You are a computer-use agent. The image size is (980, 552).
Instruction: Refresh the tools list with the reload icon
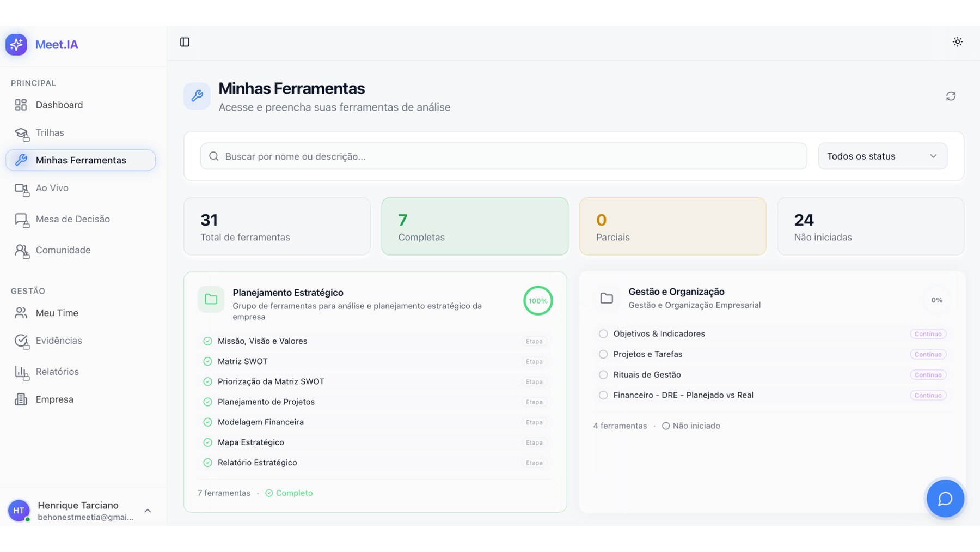click(951, 96)
